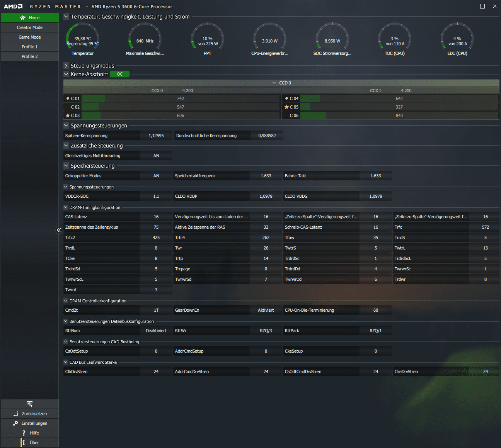This screenshot has height=448, width=501.
Task: Collapse the sidebar with double-chevron icon
Action: [x=59, y=230]
